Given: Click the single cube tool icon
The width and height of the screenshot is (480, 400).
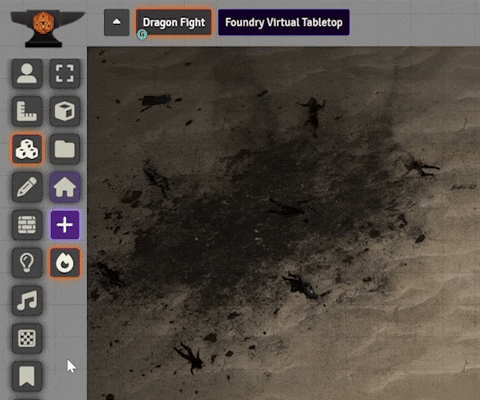Looking at the screenshot, I should click(x=65, y=111).
